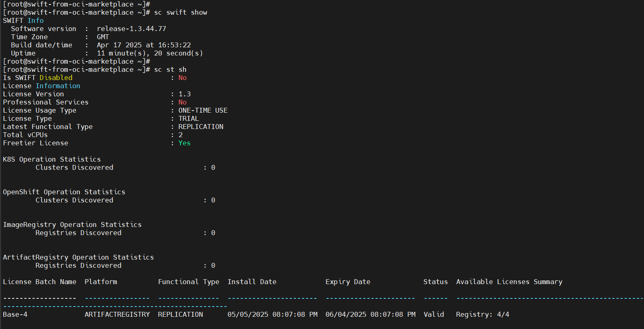Screen dimensions: 644x329
Task: Click the platform cell ARTIFACTREGISTRY
Action: coord(117,314)
